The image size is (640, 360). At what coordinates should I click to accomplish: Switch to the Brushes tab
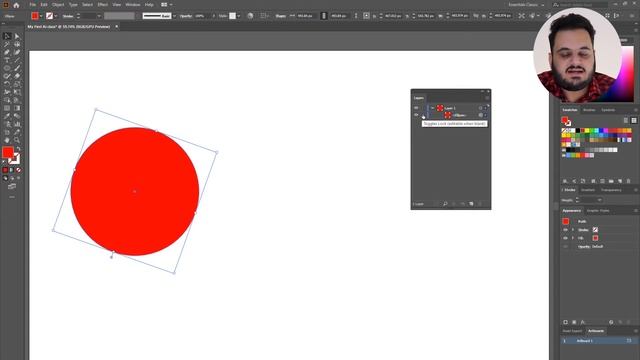[x=589, y=110]
